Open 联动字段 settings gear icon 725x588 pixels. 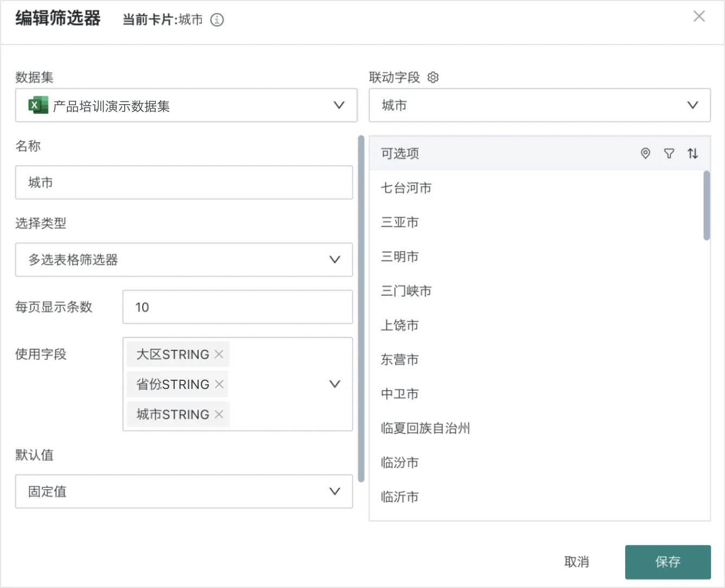pyautogui.click(x=433, y=78)
